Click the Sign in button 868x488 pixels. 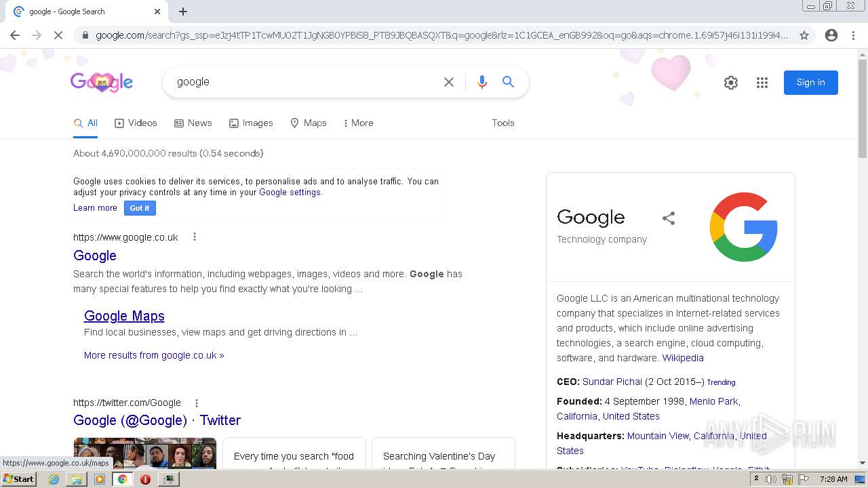pyautogui.click(x=810, y=83)
